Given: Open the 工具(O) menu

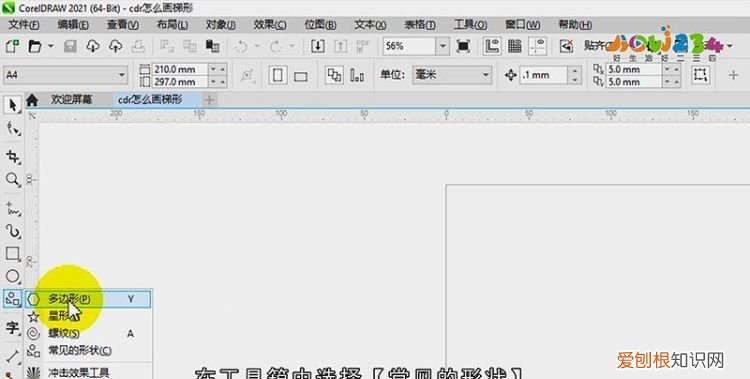Looking at the screenshot, I should 470,24.
